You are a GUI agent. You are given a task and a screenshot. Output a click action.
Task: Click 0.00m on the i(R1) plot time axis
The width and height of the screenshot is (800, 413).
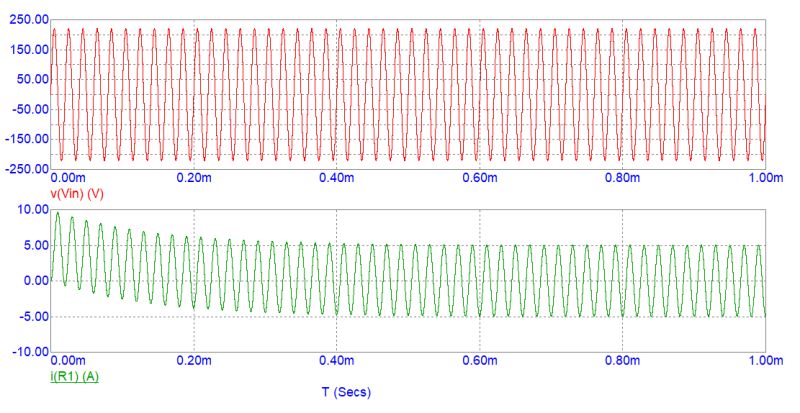(x=68, y=360)
